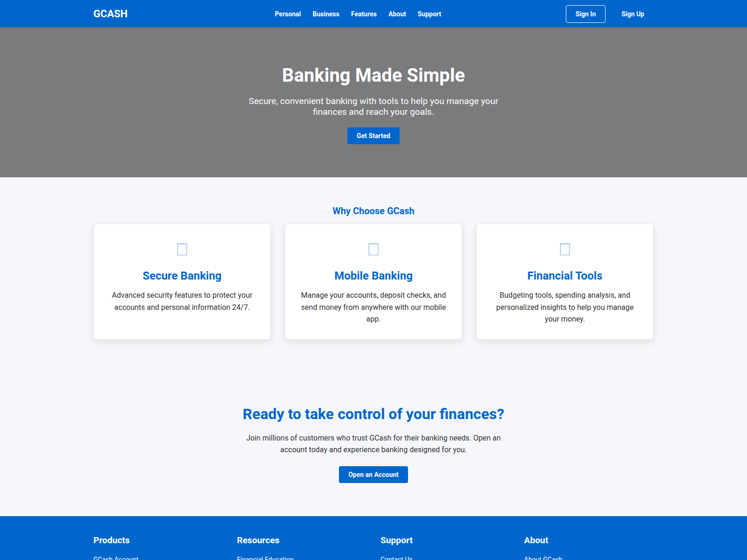747x560 pixels.
Task: Click the 'Manage your accounts, deposit checks' description
Action: click(373, 307)
